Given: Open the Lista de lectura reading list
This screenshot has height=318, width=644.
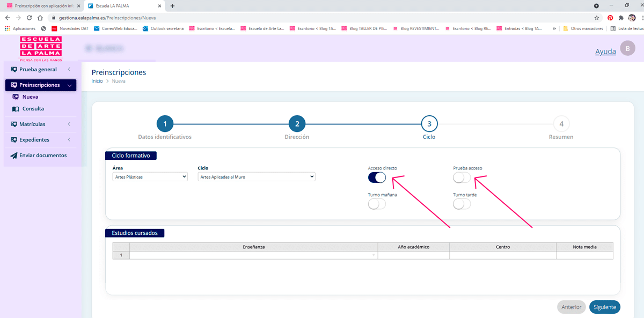Looking at the screenshot, I should point(627,28).
